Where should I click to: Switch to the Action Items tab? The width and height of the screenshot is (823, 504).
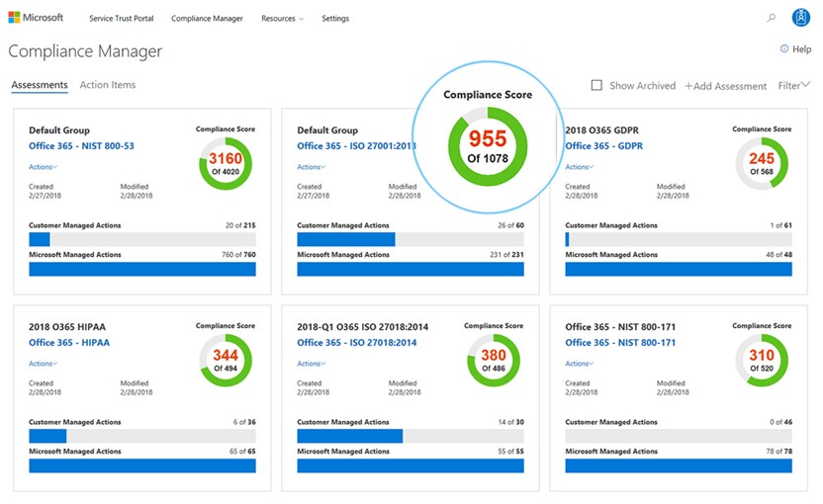pos(108,85)
